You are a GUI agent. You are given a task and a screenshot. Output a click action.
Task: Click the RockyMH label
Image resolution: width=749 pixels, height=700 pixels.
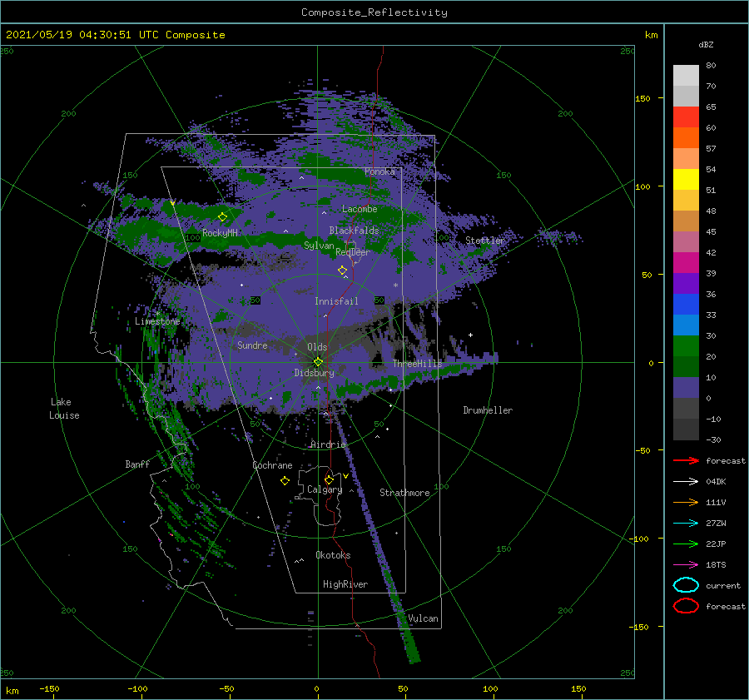click(x=220, y=233)
